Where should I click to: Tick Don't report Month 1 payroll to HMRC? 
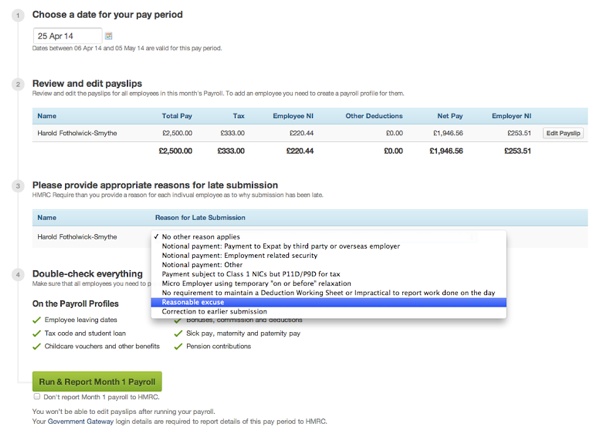coord(37,396)
